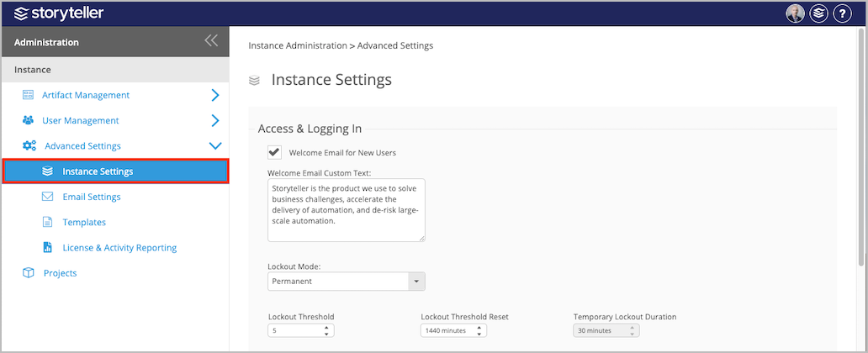Select Instance Settings in sidebar
The height and width of the screenshot is (353, 868).
tap(116, 171)
